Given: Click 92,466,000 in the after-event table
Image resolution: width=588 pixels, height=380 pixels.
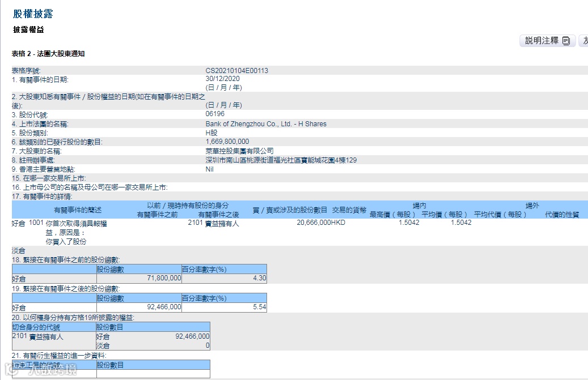Looking at the screenshot, I should pyautogui.click(x=164, y=307).
